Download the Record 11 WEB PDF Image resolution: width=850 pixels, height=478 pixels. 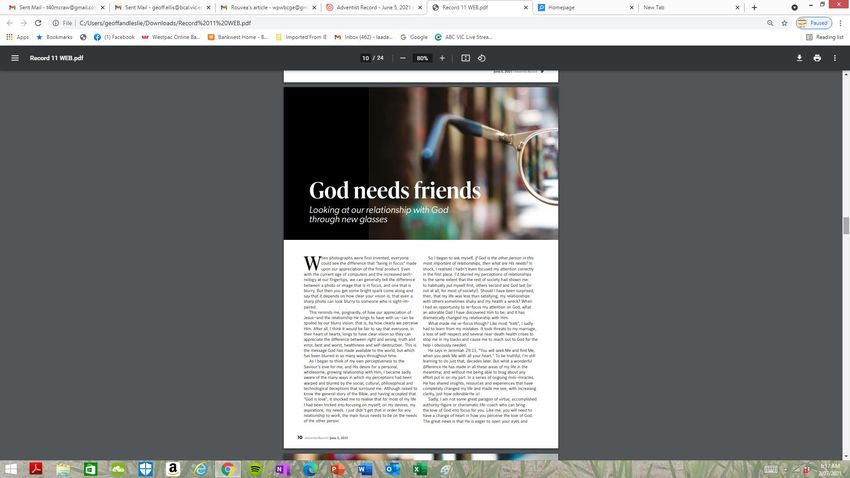[799, 58]
